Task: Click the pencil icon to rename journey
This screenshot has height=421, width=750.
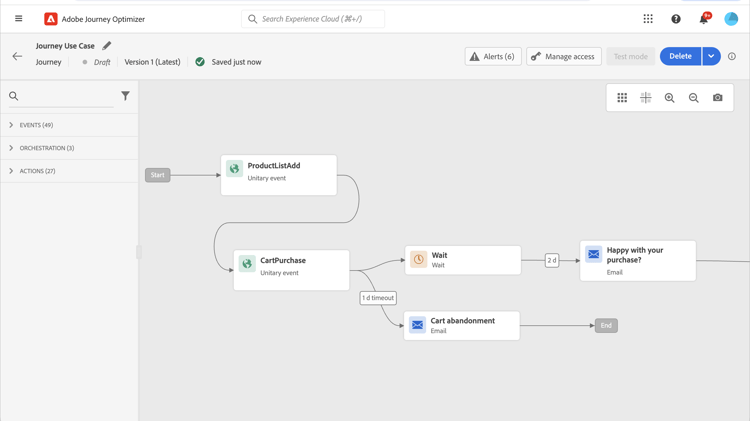Action: (x=107, y=46)
